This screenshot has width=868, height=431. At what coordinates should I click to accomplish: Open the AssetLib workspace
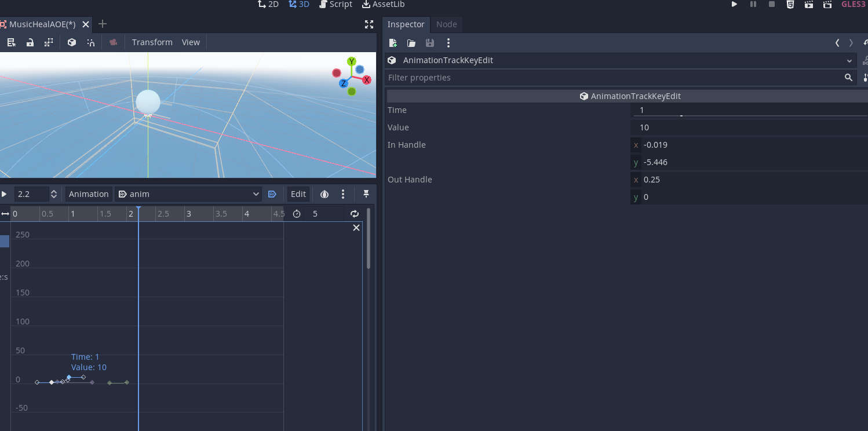click(383, 4)
